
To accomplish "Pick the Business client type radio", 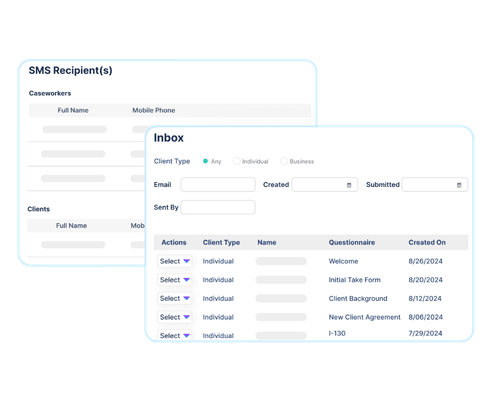I will [x=284, y=161].
